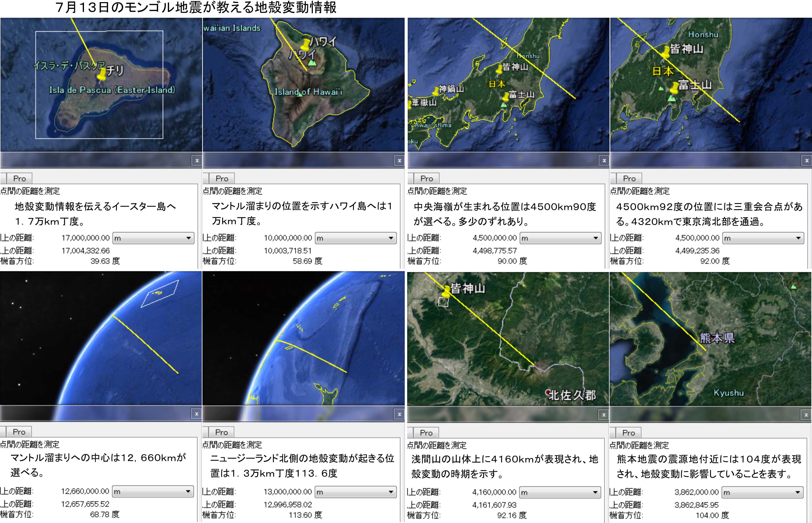Click the 4,160,000.00 distance field
This screenshot has width=812, height=523.
(494, 492)
